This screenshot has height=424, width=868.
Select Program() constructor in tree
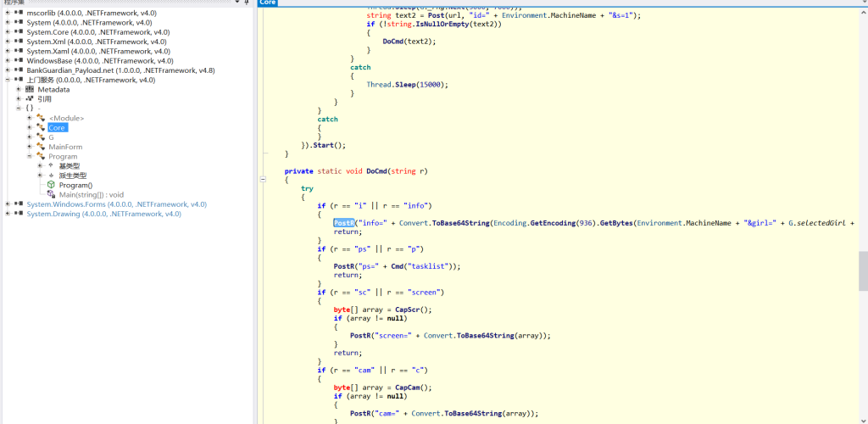75,185
